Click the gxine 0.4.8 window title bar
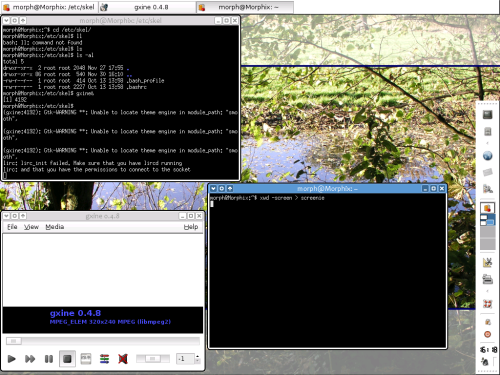The width and height of the screenshot is (500, 375). pyautogui.click(x=103, y=216)
